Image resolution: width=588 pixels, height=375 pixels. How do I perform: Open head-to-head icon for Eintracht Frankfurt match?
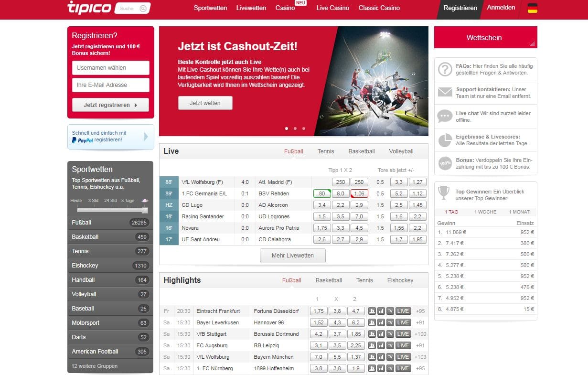pos(372,311)
